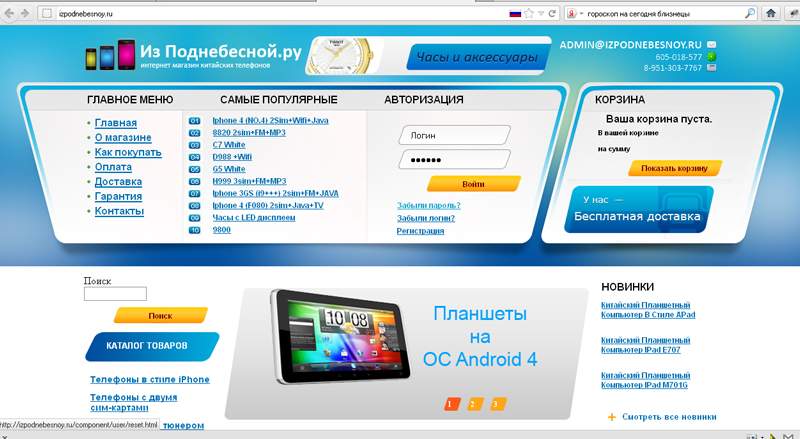Click the 05 rank badge icon
Viewport: 800px width, 439px height.
(194, 169)
